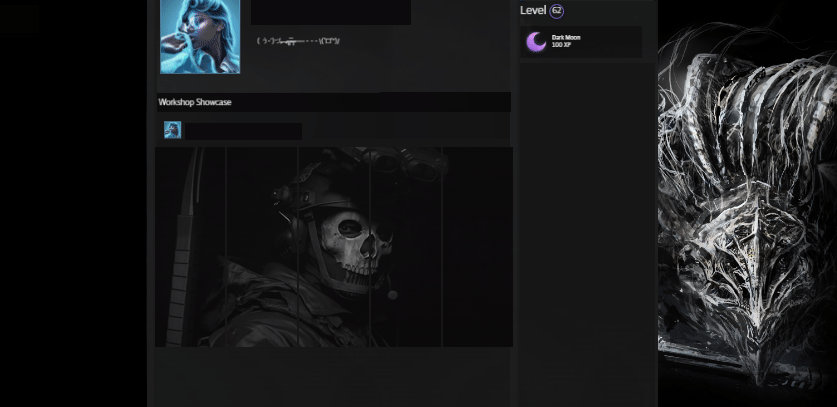Open the skull mask soldier artwork
837x407 pixels.
pos(334,247)
